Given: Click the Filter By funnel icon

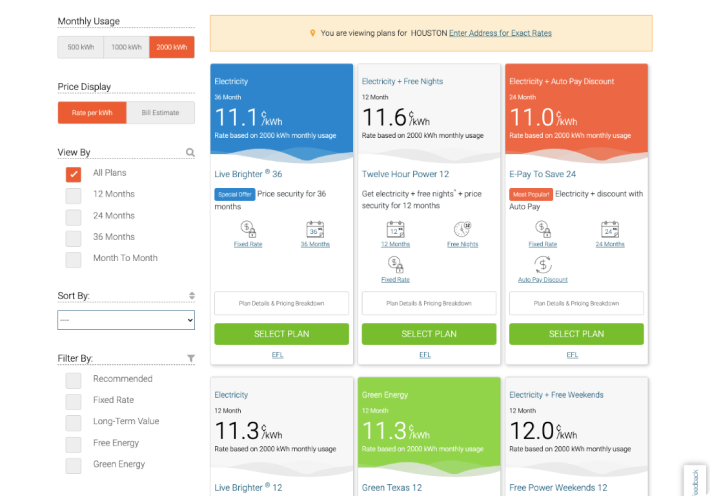Looking at the screenshot, I should pyautogui.click(x=191, y=358).
